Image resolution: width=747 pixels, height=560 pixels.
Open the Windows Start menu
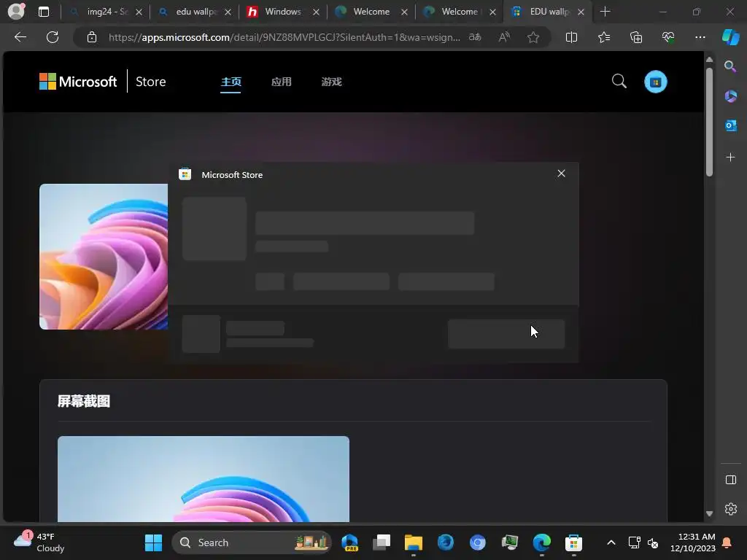pyautogui.click(x=153, y=542)
